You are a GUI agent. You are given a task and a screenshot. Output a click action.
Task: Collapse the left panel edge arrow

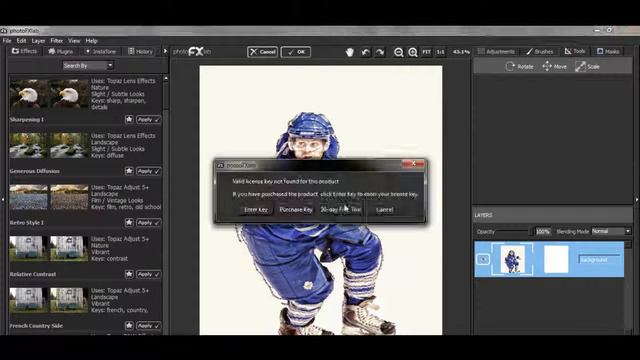click(x=3, y=200)
